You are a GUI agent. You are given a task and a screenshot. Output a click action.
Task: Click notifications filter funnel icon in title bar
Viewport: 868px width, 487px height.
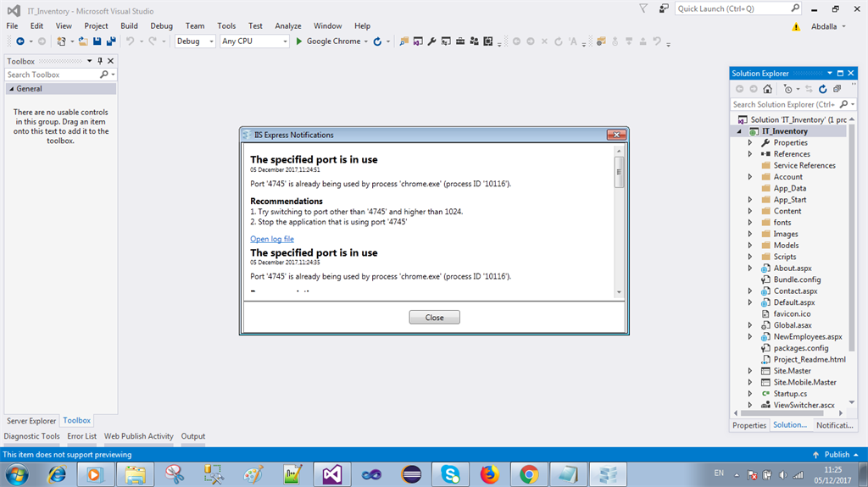point(643,8)
